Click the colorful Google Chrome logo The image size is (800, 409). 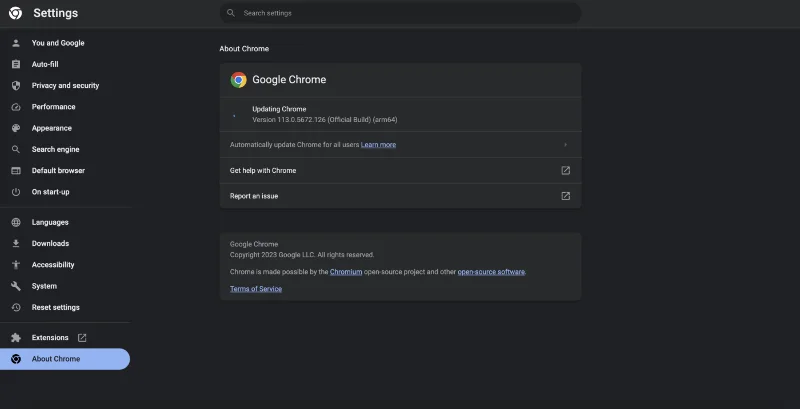[238, 80]
